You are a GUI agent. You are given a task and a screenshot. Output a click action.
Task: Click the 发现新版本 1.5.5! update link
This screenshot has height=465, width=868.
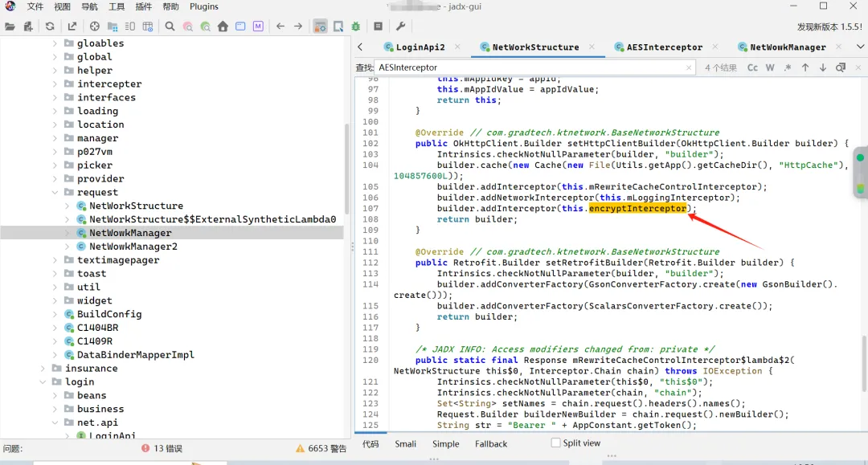pos(829,27)
